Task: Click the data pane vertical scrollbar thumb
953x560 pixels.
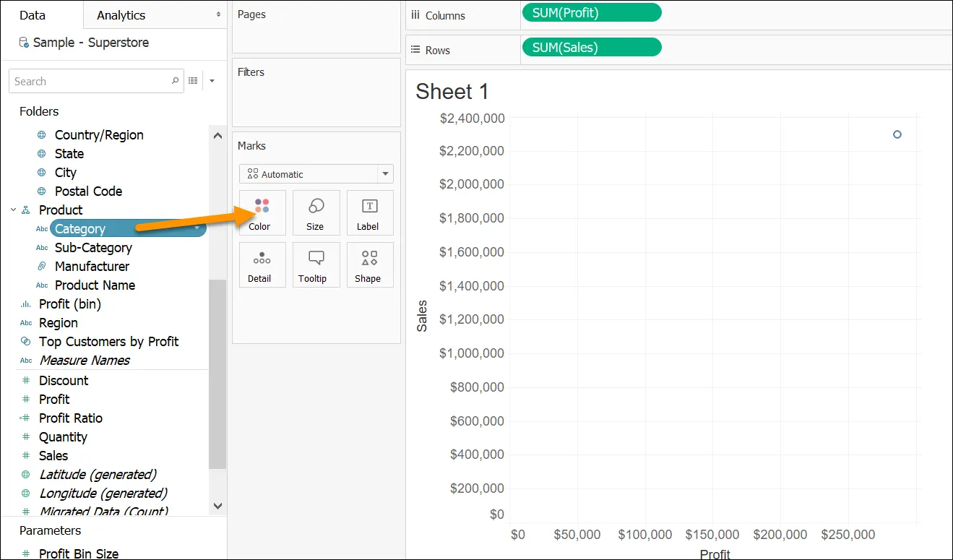Action: pos(217,374)
